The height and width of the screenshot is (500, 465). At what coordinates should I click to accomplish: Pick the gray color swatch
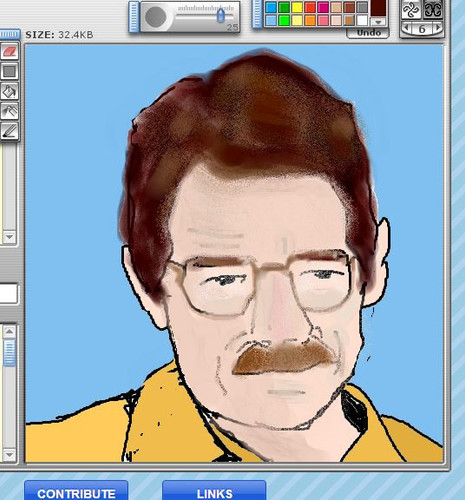pos(362,8)
